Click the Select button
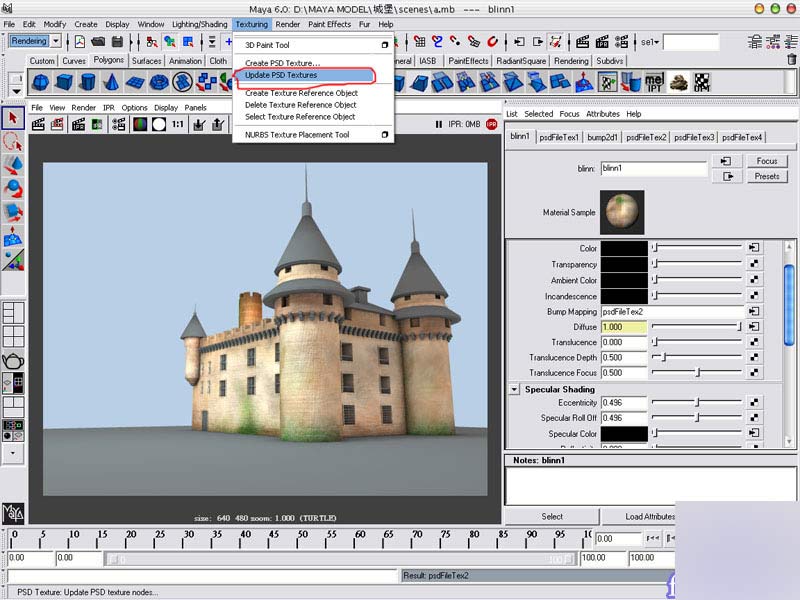Screen dimensions: 800x600 [x=552, y=517]
